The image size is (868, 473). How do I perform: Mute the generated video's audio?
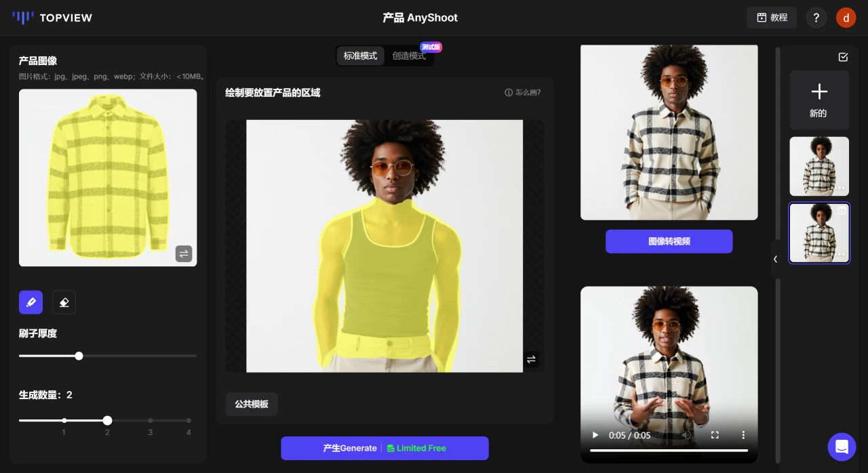(x=686, y=436)
